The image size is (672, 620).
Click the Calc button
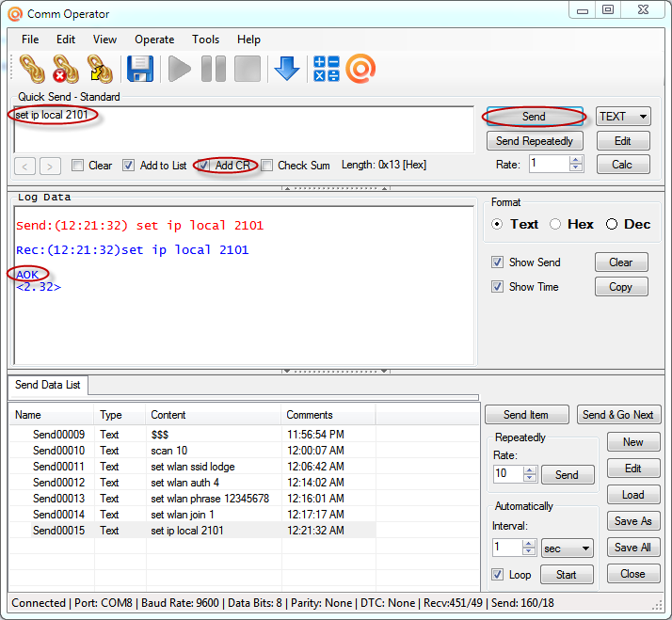click(623, 165)
